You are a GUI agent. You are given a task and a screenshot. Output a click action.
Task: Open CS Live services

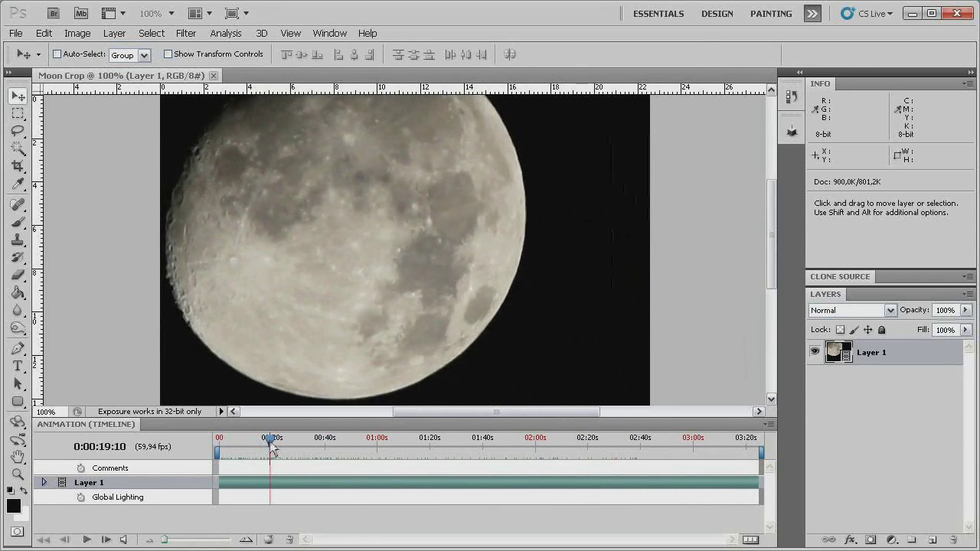(867, 13)
